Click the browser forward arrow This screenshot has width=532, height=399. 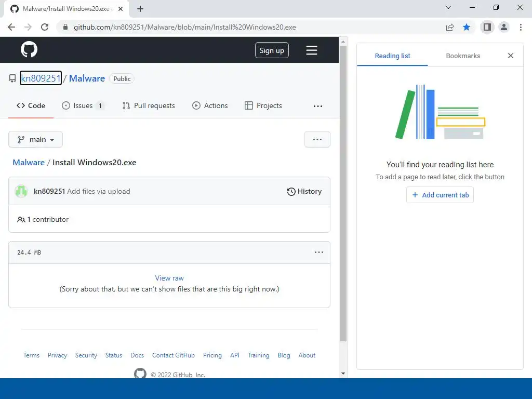[28, 27]
